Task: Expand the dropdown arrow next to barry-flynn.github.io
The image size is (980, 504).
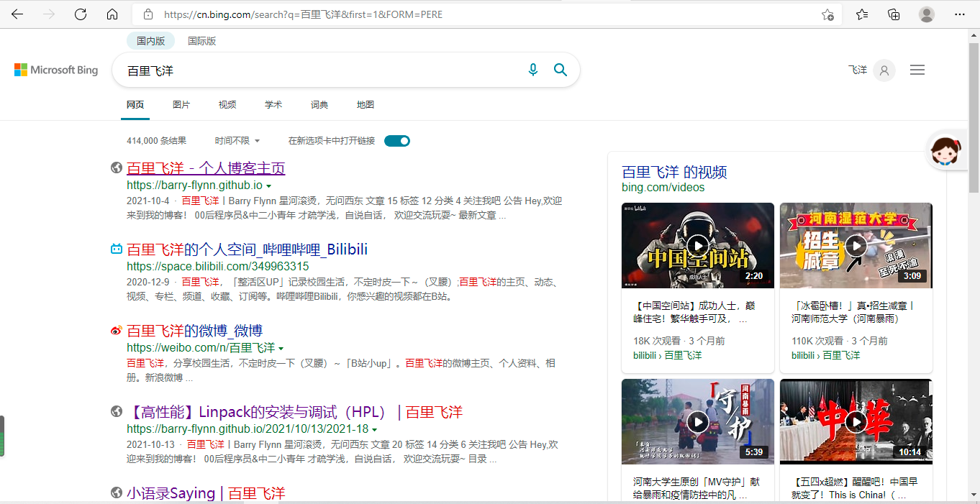Action: click(x=269, y=185)
